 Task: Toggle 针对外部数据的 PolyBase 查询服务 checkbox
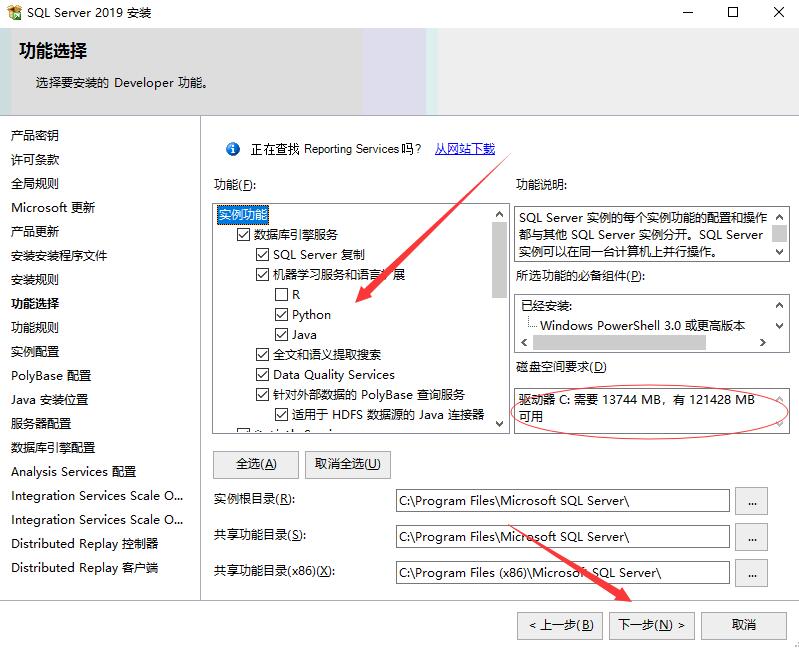click(x=262, y=394)
